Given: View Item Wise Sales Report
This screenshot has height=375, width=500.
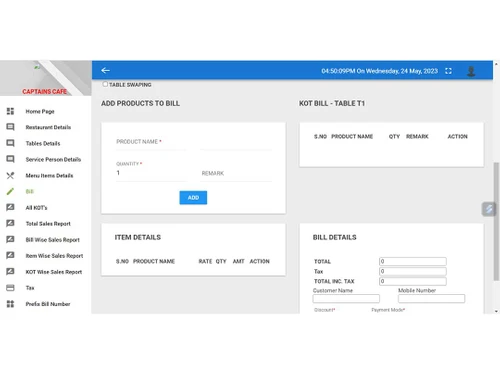Looking at the screenshot, I should (54, 256).
